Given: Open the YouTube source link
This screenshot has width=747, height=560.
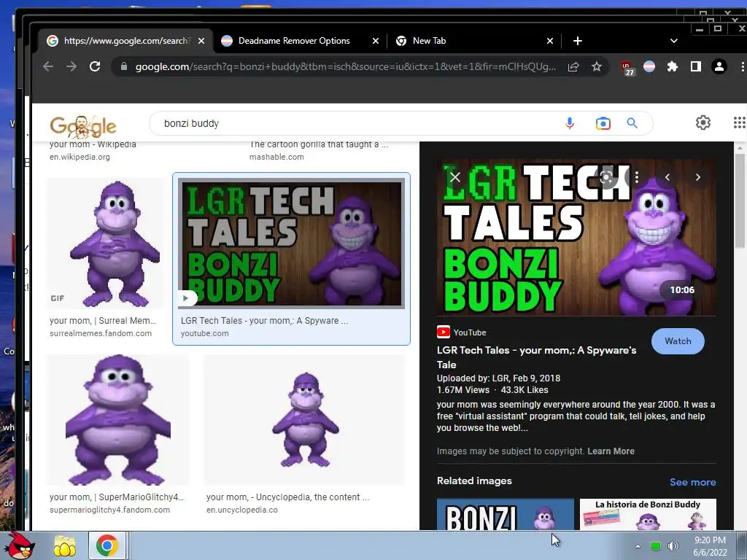Looking at the screenshot, I should click(x=461, y=332).
